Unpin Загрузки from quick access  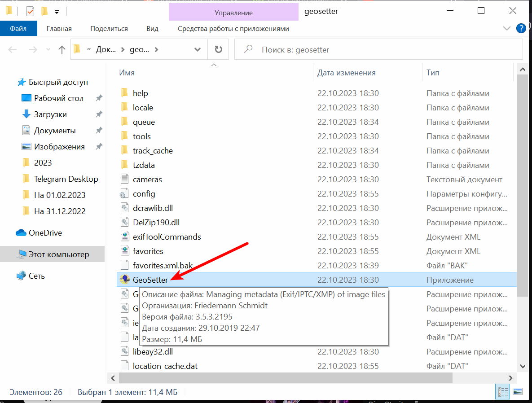click(99, 114)
